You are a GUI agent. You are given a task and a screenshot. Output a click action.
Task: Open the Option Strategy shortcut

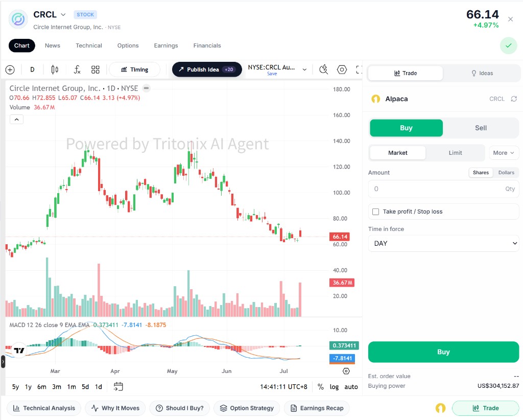coord(247,408)
